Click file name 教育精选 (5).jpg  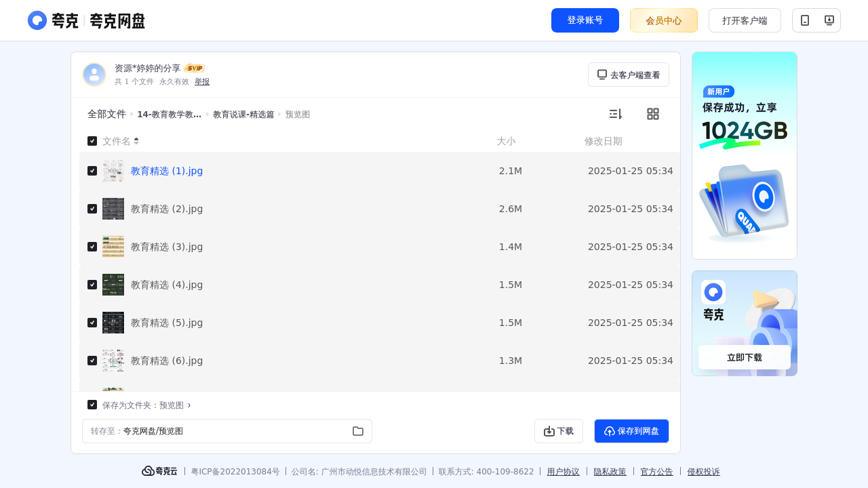point(167,323)
